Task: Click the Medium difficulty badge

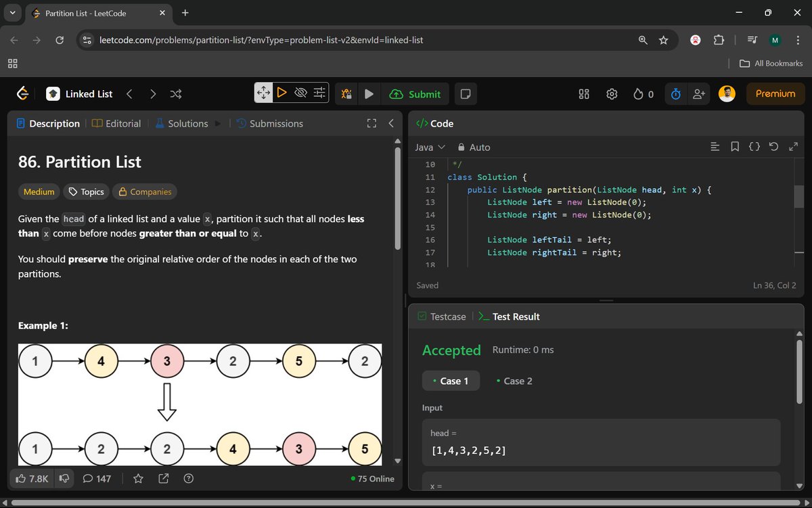Action: pos(39,192)
